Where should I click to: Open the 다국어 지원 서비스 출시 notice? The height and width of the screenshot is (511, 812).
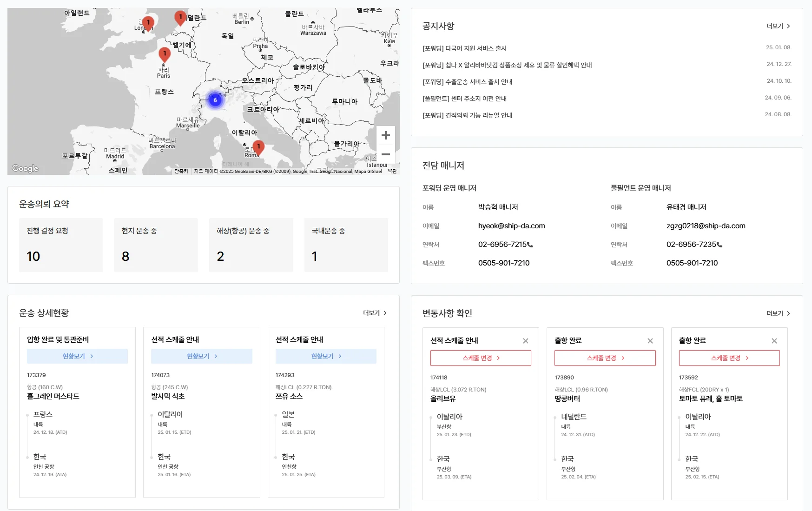click(x=464, y=48)
